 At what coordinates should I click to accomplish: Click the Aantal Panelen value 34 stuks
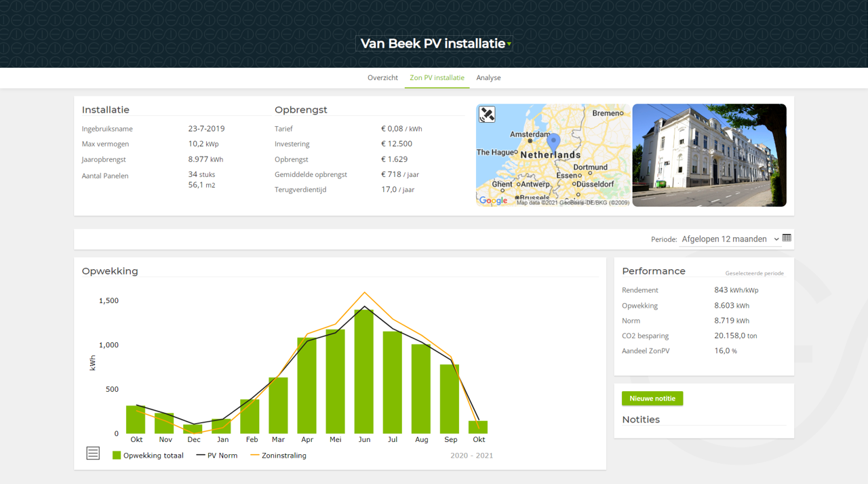point(202,174)
